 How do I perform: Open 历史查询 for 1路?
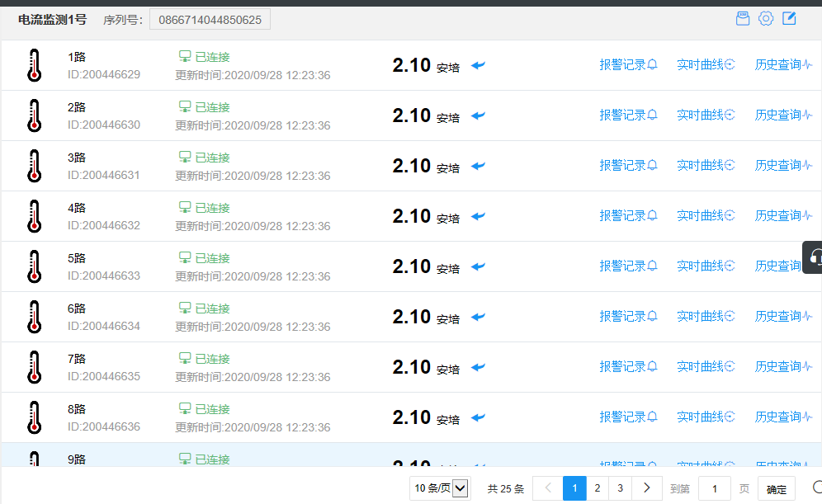point(783,64)
